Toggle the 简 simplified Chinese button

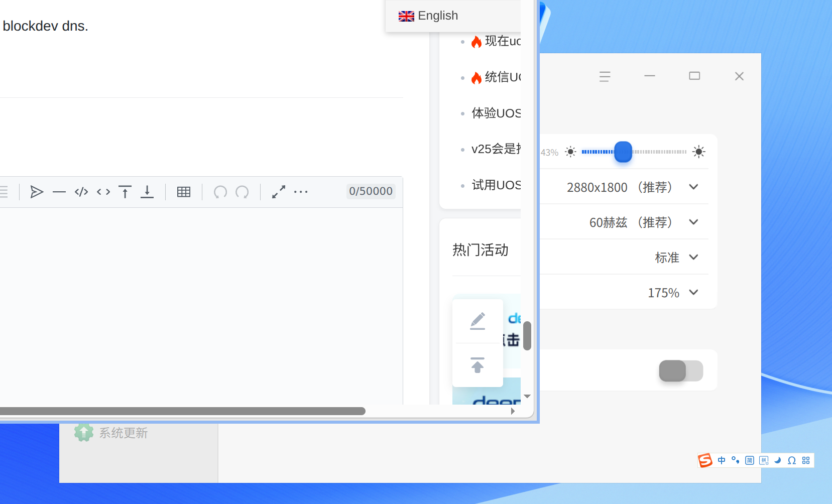[750, 460]
